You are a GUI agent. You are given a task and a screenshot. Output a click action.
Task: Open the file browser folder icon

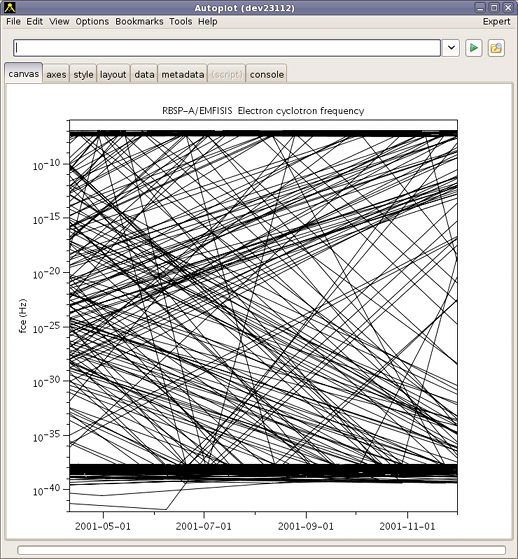click(496, 48)
